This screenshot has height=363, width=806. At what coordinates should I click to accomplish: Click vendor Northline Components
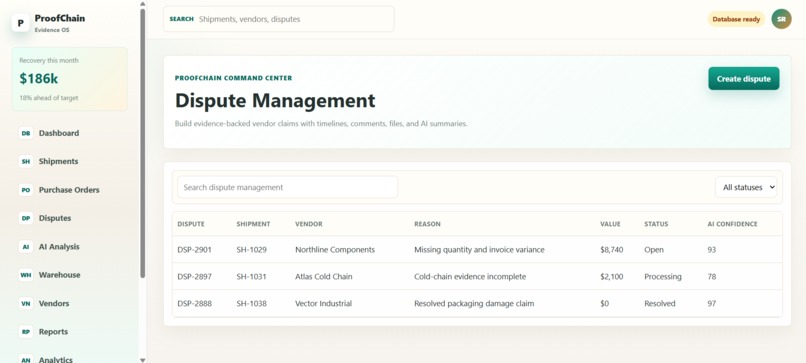335,250
